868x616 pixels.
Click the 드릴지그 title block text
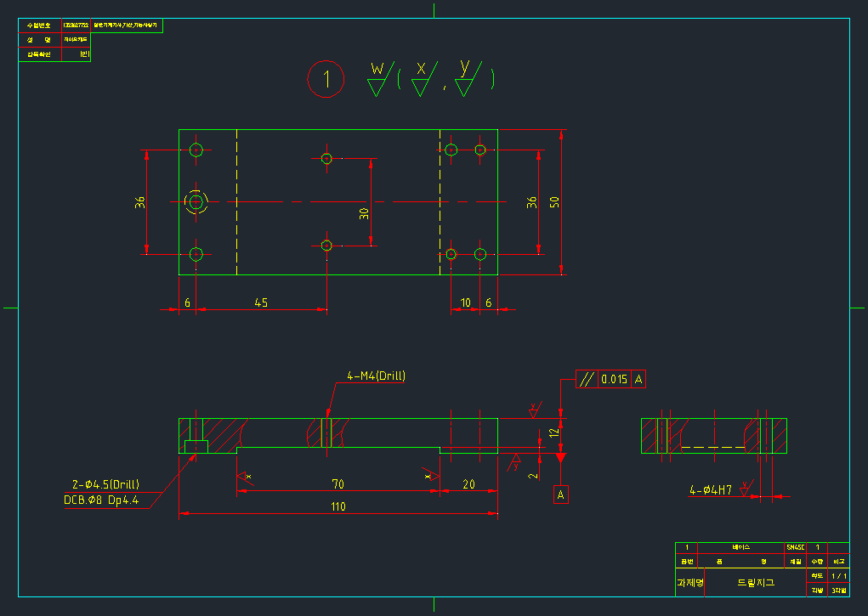(756, 583)
